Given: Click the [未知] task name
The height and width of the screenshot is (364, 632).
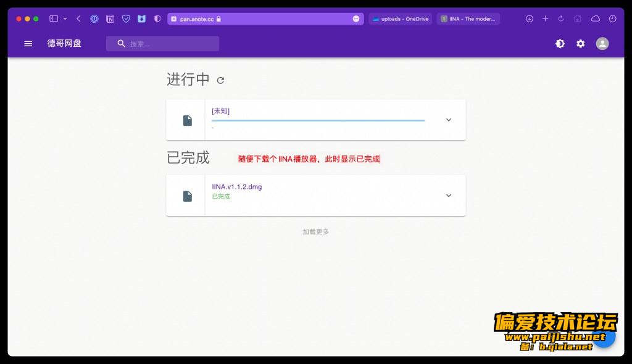Looking at the screenshot, I should point(220,111).
